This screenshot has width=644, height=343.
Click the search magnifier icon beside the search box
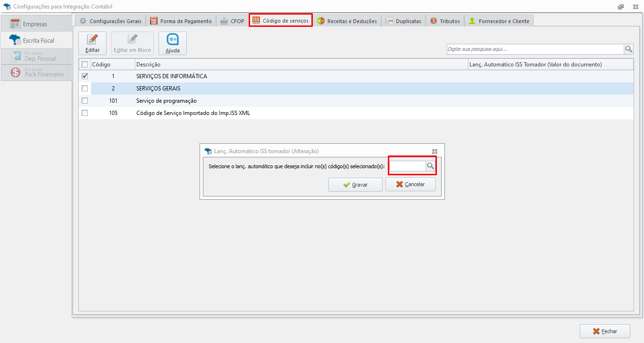pos(628,49)
